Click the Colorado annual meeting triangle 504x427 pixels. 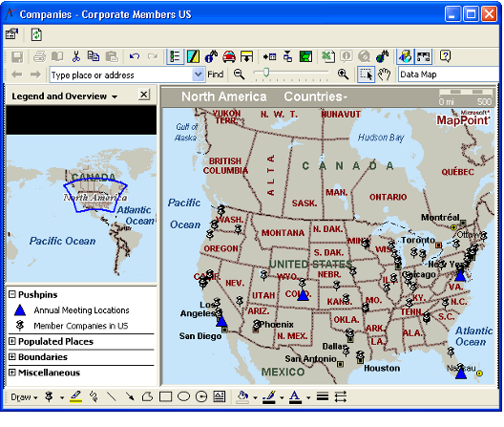tap(303, 295)
